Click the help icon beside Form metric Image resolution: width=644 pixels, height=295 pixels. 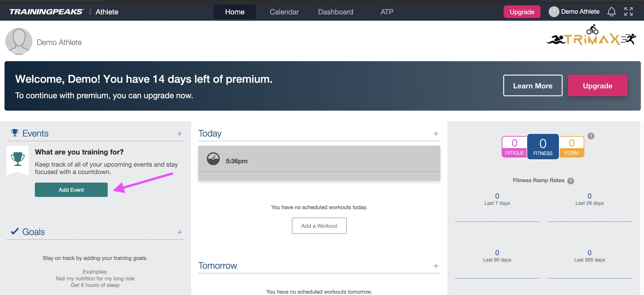tap(590, 136)
